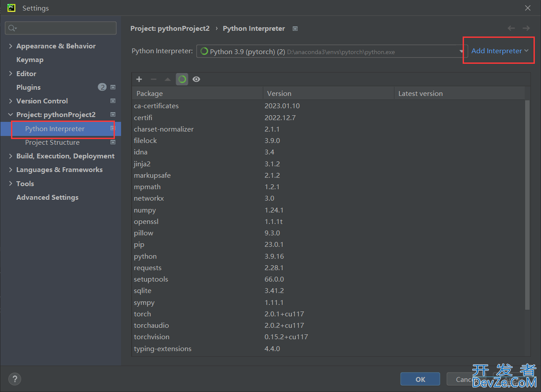This screenshot has width=541, height=392.
Task: Click the package list vertical scrollbar
Action: click(527, 205)
